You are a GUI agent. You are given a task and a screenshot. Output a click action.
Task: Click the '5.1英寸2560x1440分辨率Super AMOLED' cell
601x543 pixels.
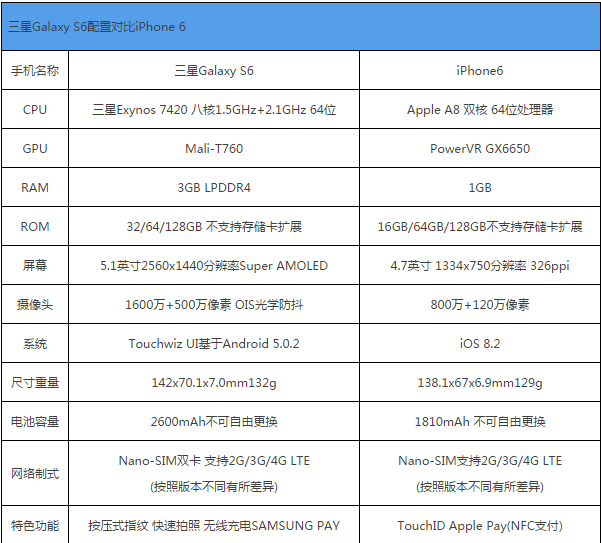[x=214, y=266]
